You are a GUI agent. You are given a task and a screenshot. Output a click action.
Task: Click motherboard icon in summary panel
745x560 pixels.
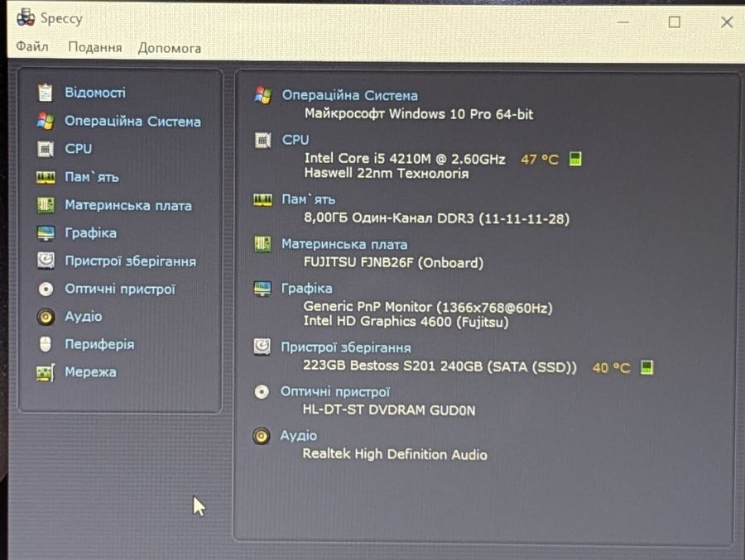click(262, 244)
